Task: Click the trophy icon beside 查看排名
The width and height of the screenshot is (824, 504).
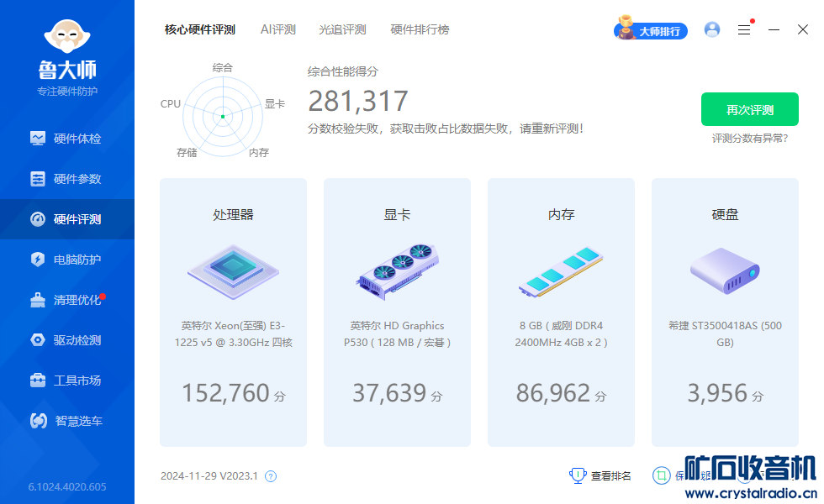Action: 578,475
